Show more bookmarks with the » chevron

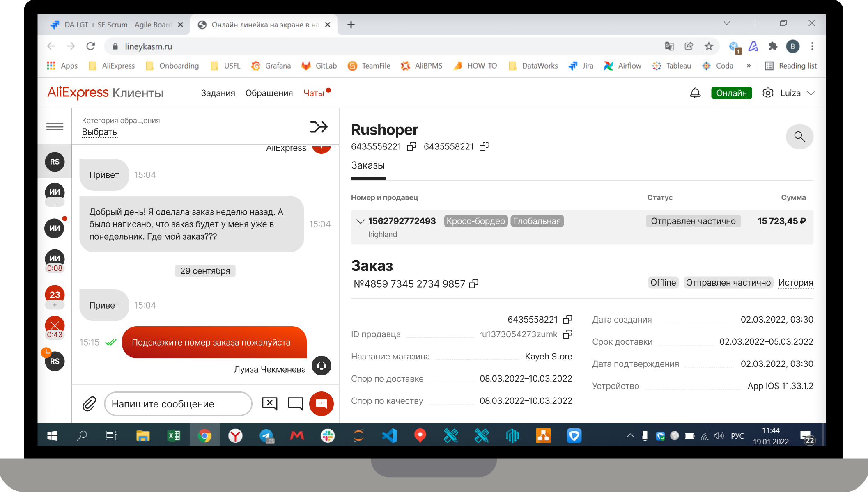[749, 66]
